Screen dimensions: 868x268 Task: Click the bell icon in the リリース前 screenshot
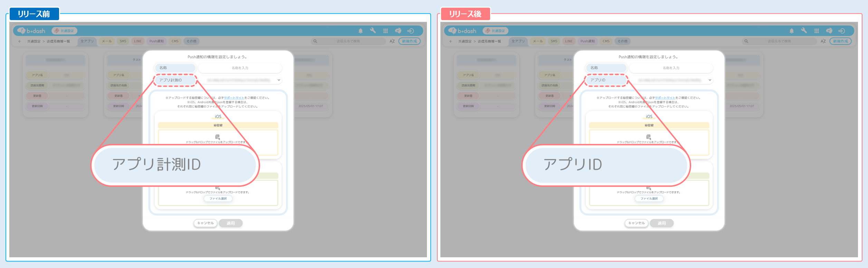click(x=360, y=31)
